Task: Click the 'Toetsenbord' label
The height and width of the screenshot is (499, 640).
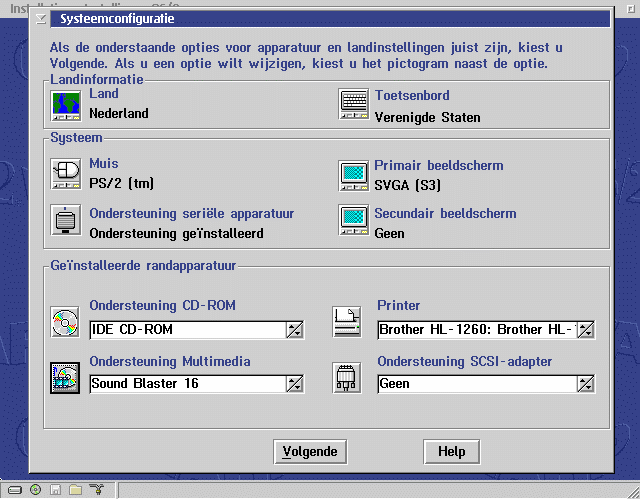Action: (412, 95)
